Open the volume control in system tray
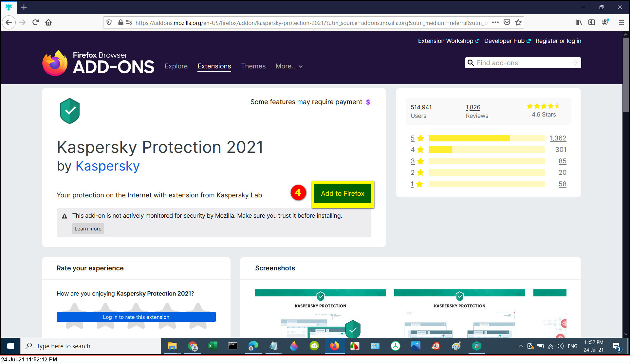This screenshot has height=364, width=630. pos(560,346)
